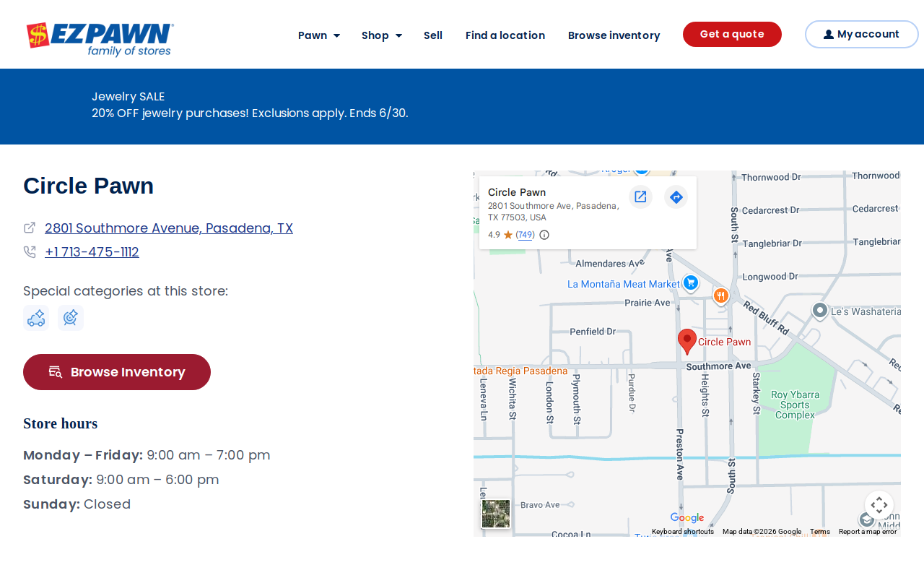
Task: Open the Sell menu item
Action: click(433, 35)
